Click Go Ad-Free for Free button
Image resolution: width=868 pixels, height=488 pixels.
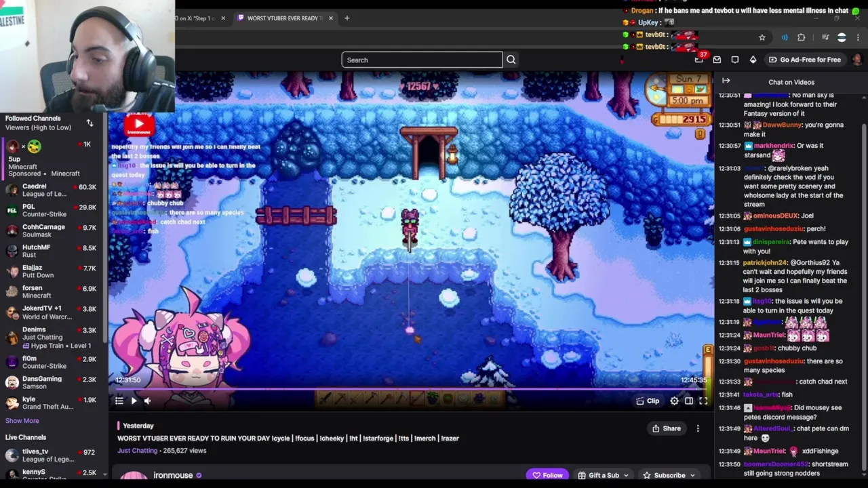[804, 60]
